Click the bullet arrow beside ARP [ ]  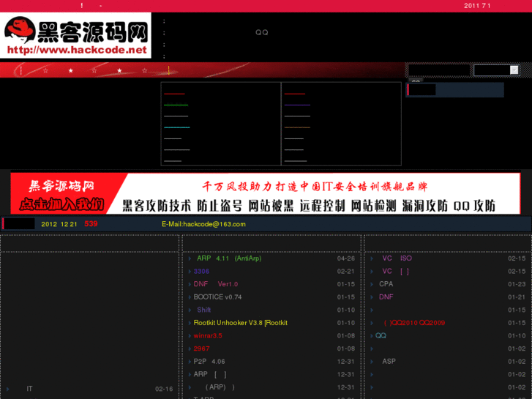pos(190,375)
